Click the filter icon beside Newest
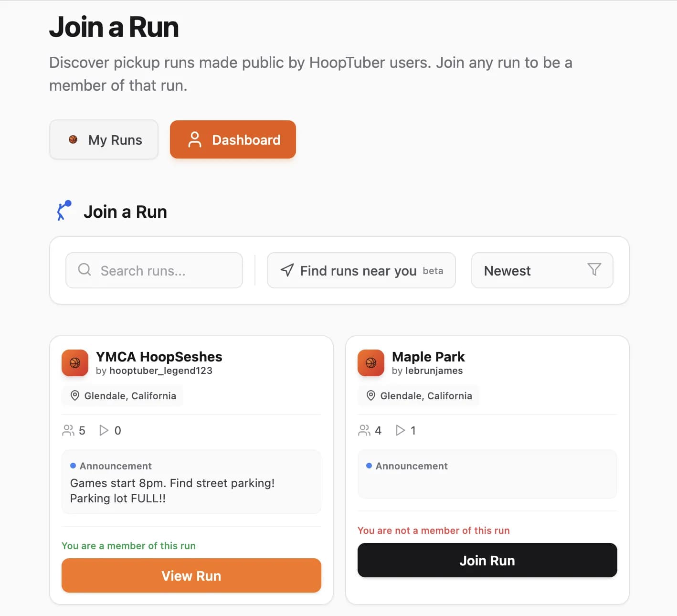The width and height of the screenshot is (677, 616). [593, 270]
